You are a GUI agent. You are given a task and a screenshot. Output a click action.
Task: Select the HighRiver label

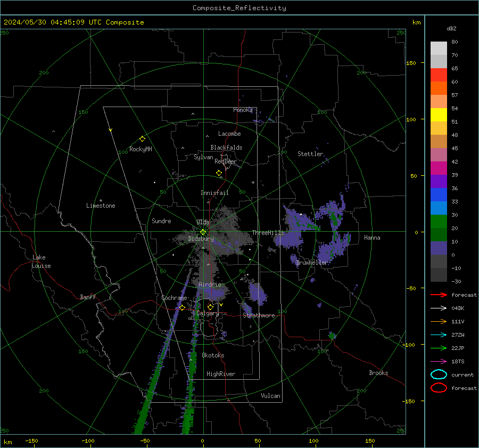pos(221,374)
